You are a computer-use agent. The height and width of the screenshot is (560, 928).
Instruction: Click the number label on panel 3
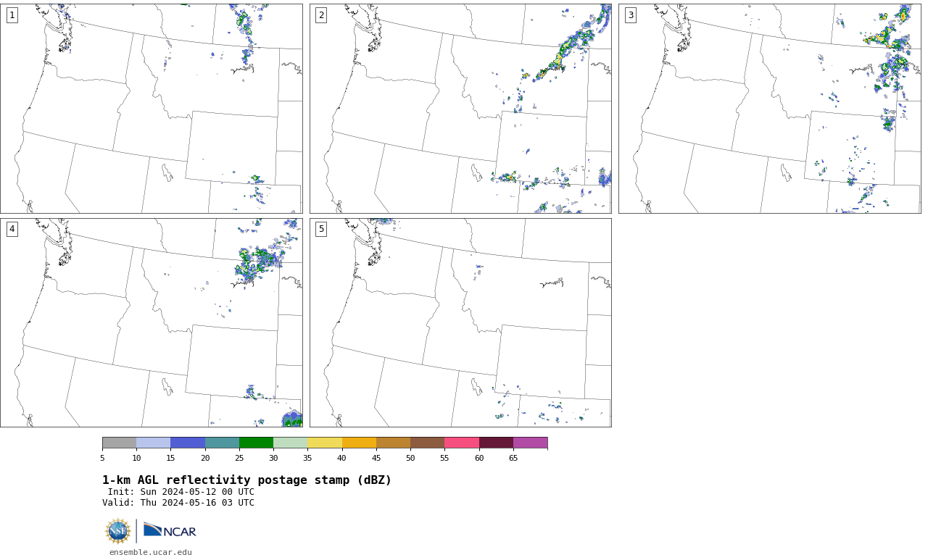(631, 15)
